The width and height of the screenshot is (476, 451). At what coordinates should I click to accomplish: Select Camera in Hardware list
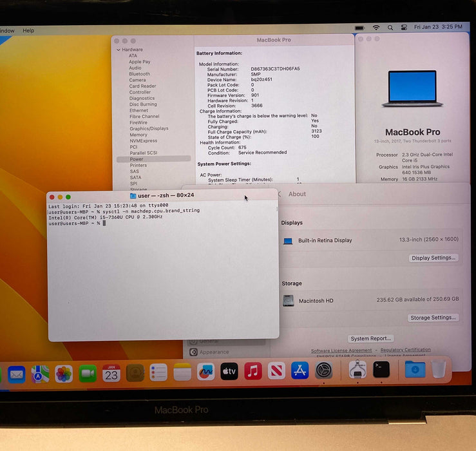137,80
